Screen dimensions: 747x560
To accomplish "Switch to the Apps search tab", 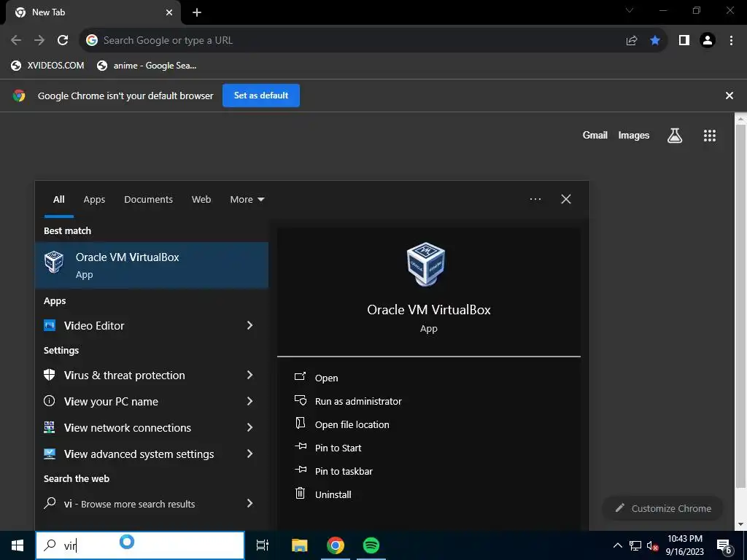I will [x=94, y=200].
